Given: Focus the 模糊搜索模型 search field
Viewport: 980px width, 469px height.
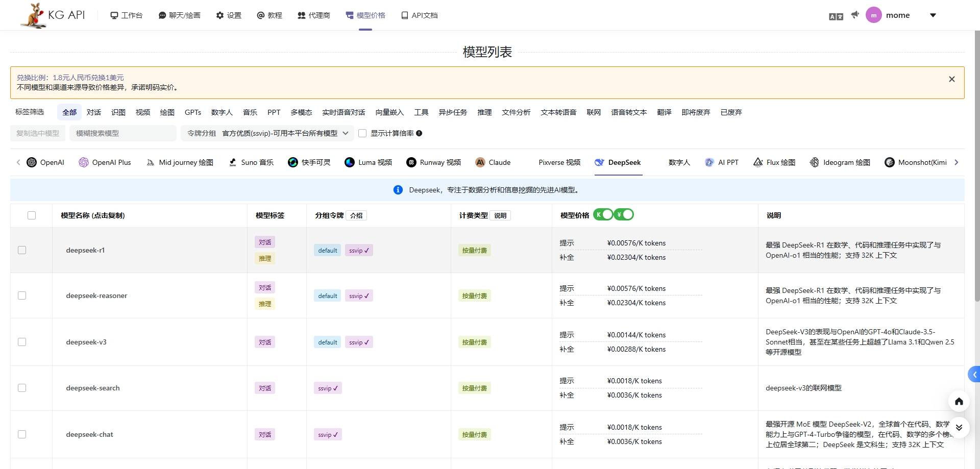Looking at the screenshot, I should [x=122, y=133].
